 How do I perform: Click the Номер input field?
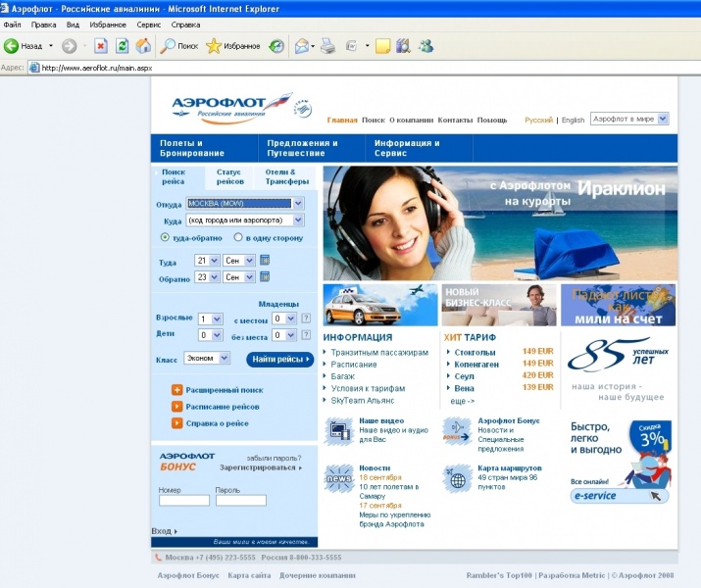[x=183, y=501]
